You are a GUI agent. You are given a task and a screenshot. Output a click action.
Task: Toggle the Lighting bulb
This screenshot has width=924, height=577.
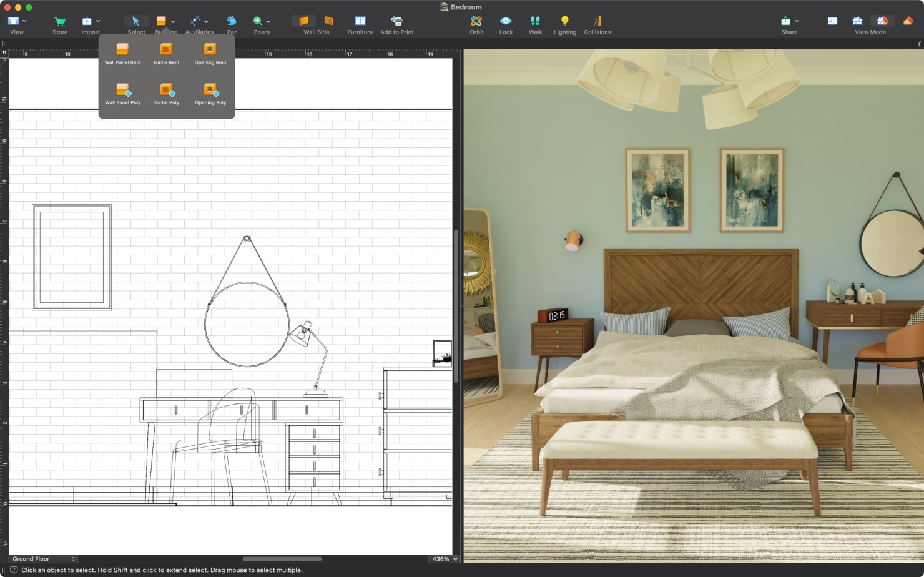click(565, 21)
